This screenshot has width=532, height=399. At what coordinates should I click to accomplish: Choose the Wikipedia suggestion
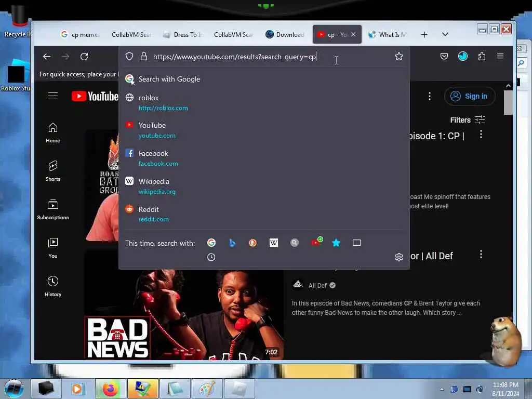(264, 187)
